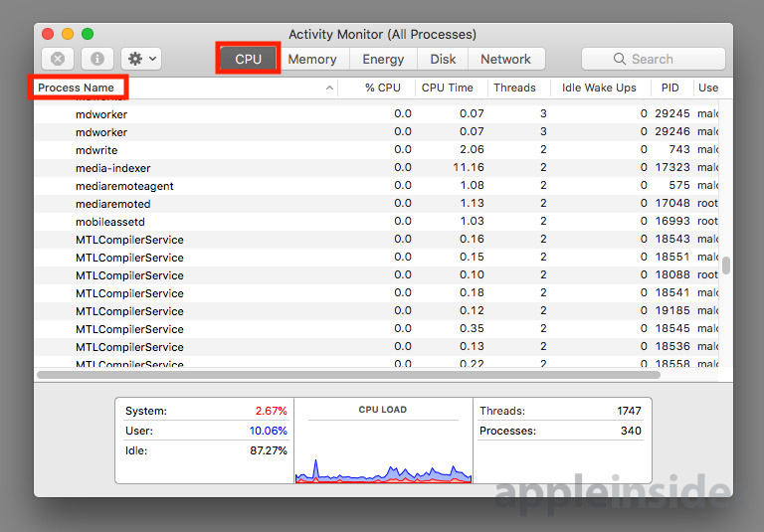This screenshot has height=532, width=764.
Task: Sort by Idle Wake Ups column
Action: click(x=599, y=88)
